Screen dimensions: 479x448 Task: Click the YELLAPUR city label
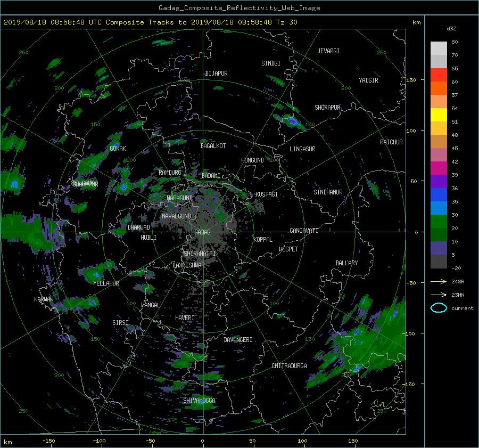point(106,283)
